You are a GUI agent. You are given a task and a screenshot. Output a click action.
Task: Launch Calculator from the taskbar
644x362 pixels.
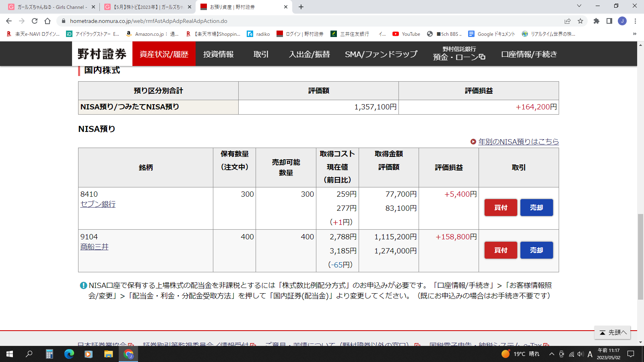pos(50,354)
